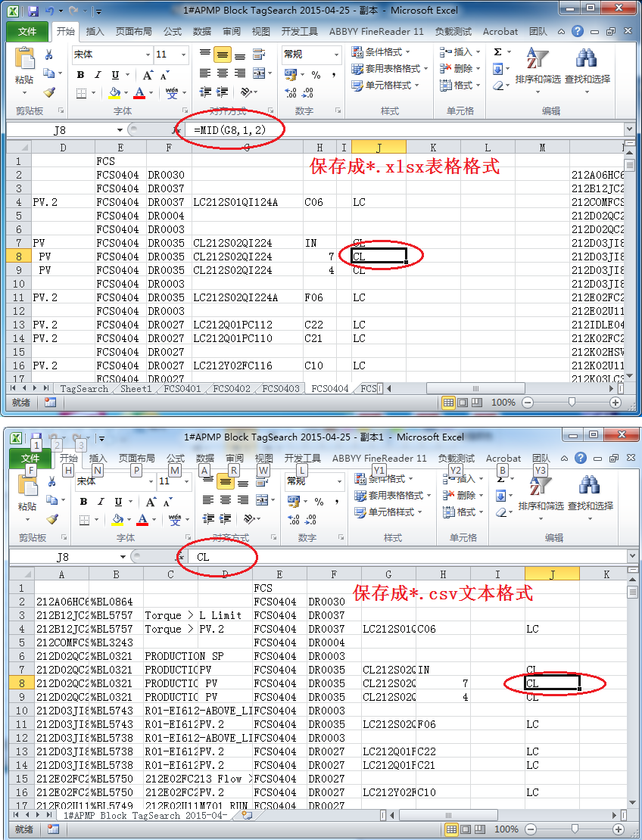Open 文件 tab in top window

click(27, 32)
